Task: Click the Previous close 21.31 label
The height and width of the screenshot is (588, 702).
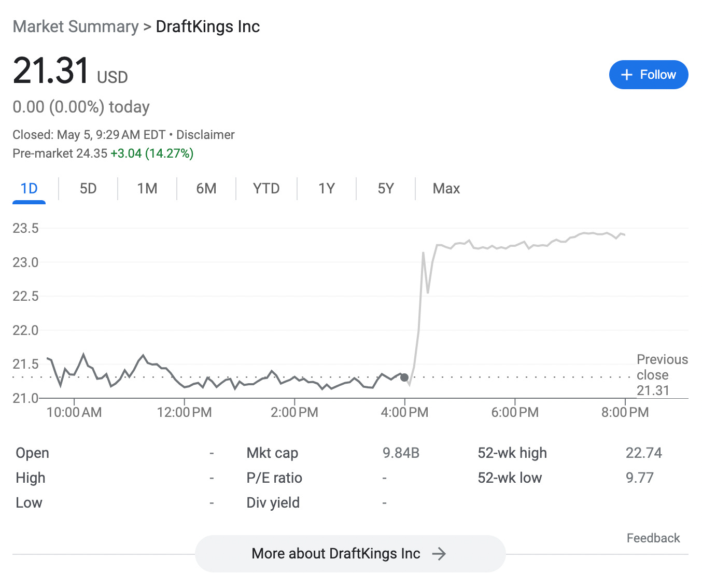Action: click(x=662, y=375)
